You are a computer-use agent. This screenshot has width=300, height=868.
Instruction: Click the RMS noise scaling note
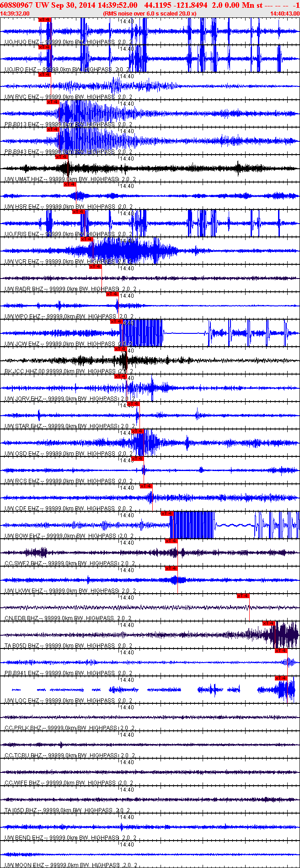pyautogui.click(x=150, y=14)
